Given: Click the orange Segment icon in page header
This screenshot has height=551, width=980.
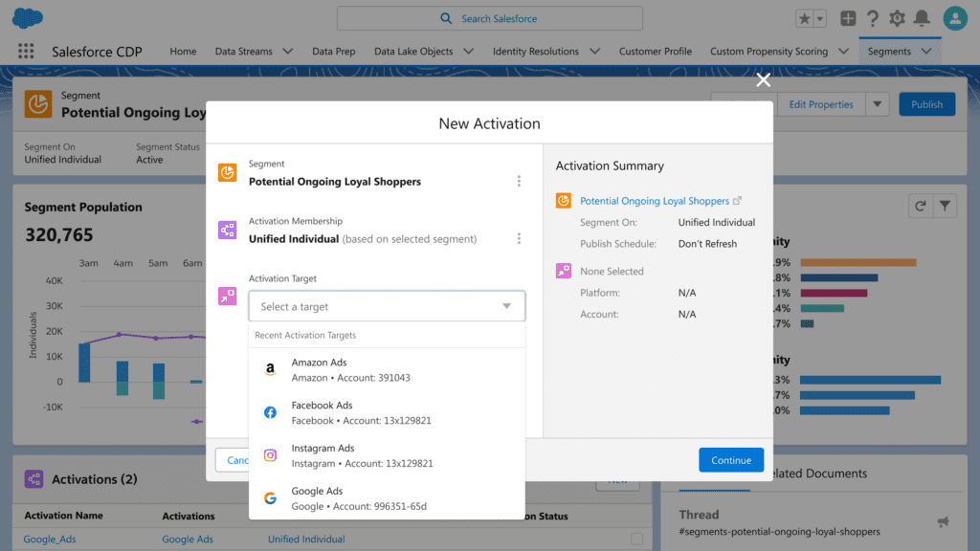Looking at the screenshot, I should [37, 103].
